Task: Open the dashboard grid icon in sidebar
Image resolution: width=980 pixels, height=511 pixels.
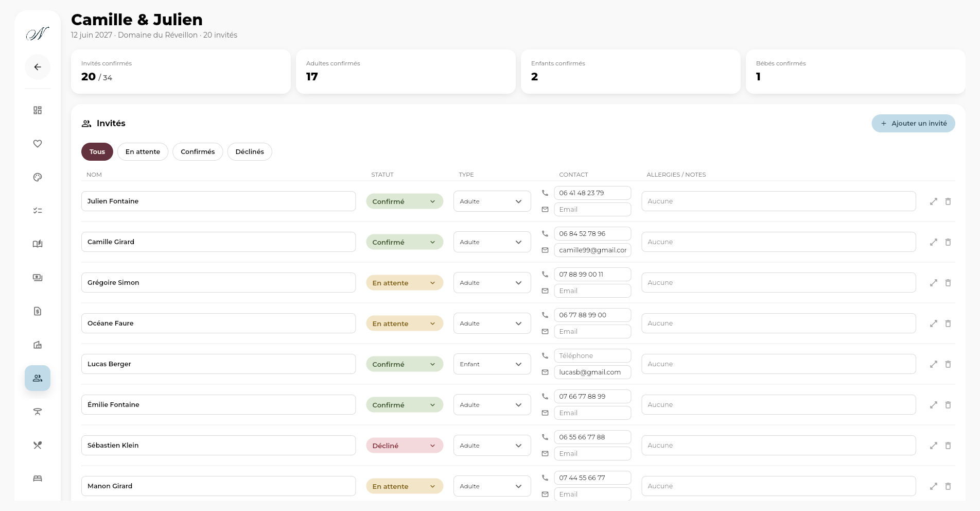Action: pos(38,110)
